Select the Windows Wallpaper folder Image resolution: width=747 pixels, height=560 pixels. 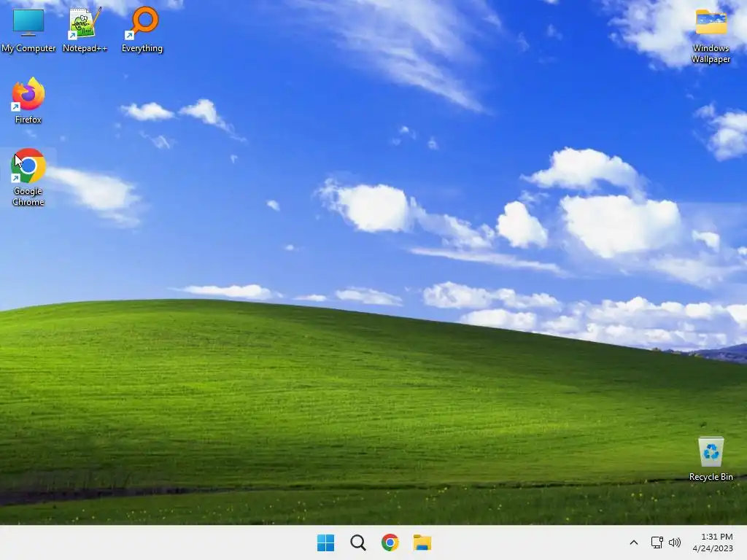pos(711,36)
